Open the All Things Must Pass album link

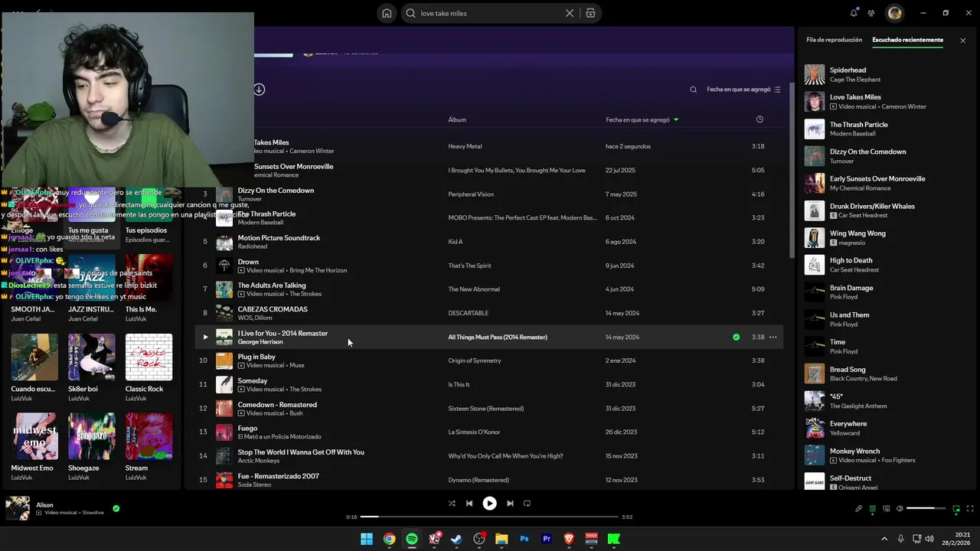(498, 337)
